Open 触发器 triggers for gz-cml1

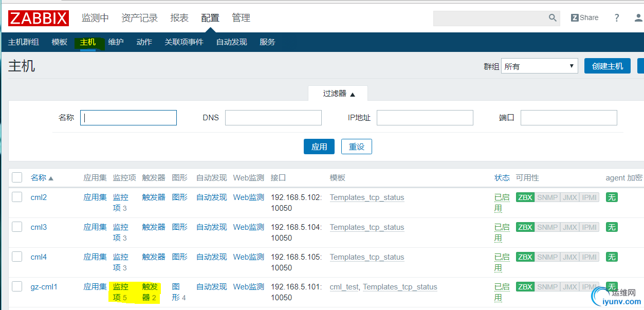pyautogui.click(x=150, y=292)
